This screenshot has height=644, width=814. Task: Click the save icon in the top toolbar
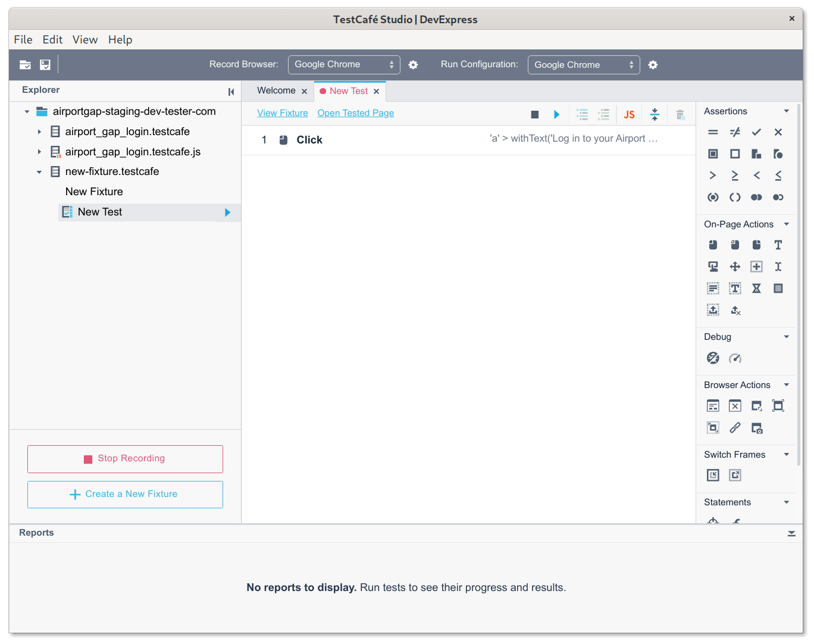(x=45, y=65)
